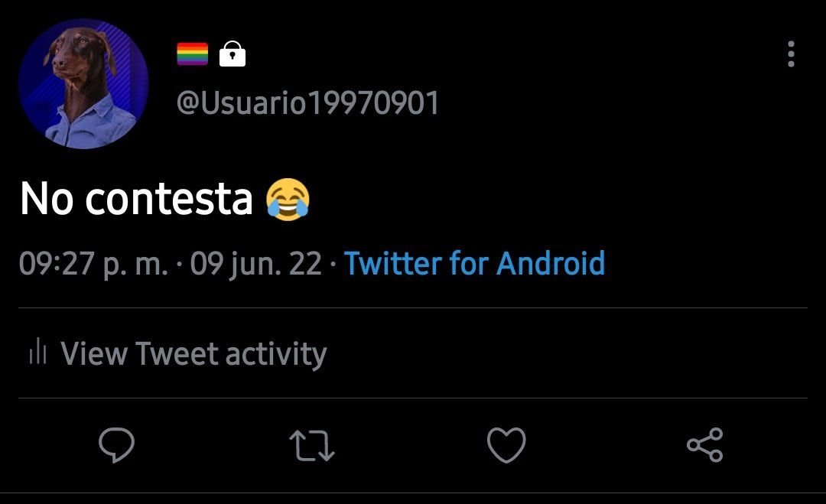Open View Tweet activity
The width and height of the screenshot is (826, 504).
pyautogui.click(x=178, y=353)
